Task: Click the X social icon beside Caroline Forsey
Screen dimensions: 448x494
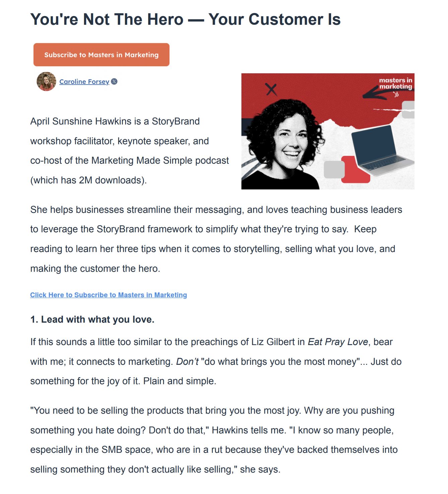Action: pyautogui.click(x=114, y=81)
